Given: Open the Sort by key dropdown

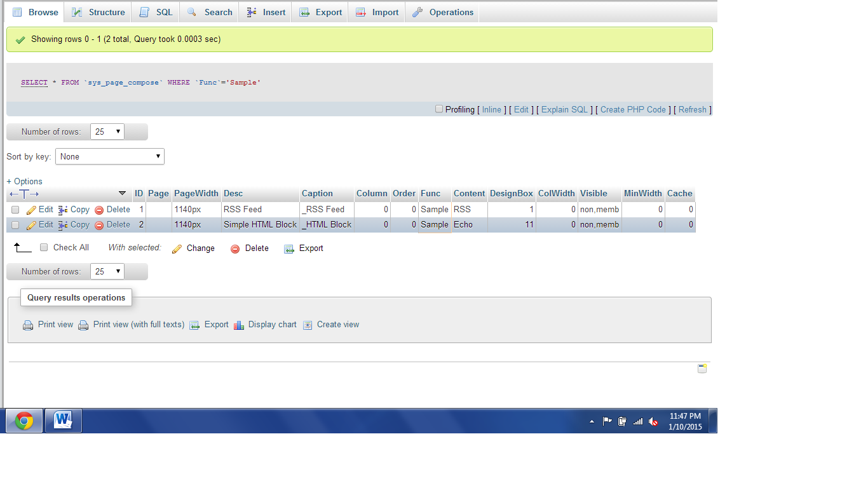Looking at the screenshot, I should point(110,156).
